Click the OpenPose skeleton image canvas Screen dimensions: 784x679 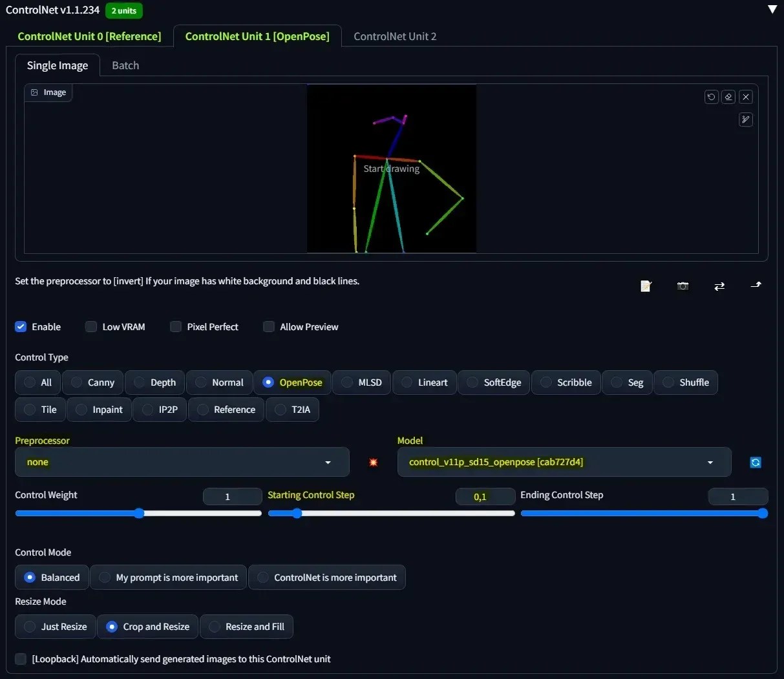[x=392, y=169]
